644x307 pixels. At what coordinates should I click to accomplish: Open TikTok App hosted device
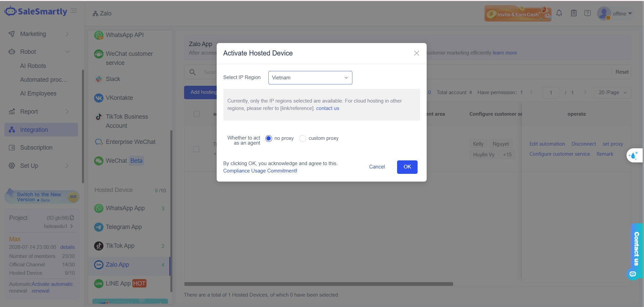pyautogui.click(x=129, y=246)
